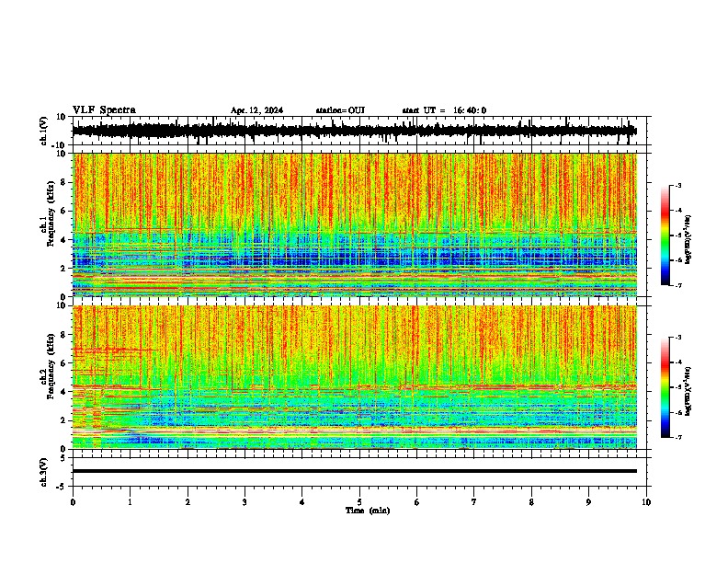Viewport: 728px width, 563px height.
Task: Click the "-5" tick on the ch.3(V) axis
Action: click(x=62, y=487)
